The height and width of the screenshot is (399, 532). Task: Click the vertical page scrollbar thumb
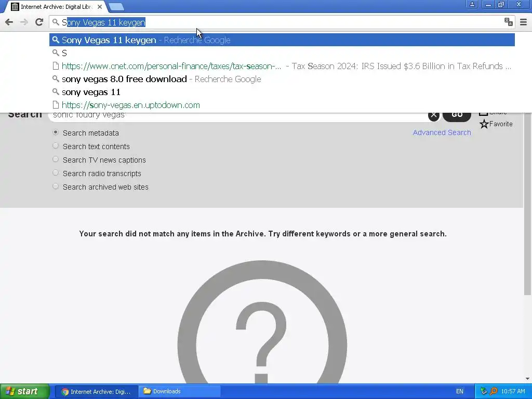coord(527,204)
